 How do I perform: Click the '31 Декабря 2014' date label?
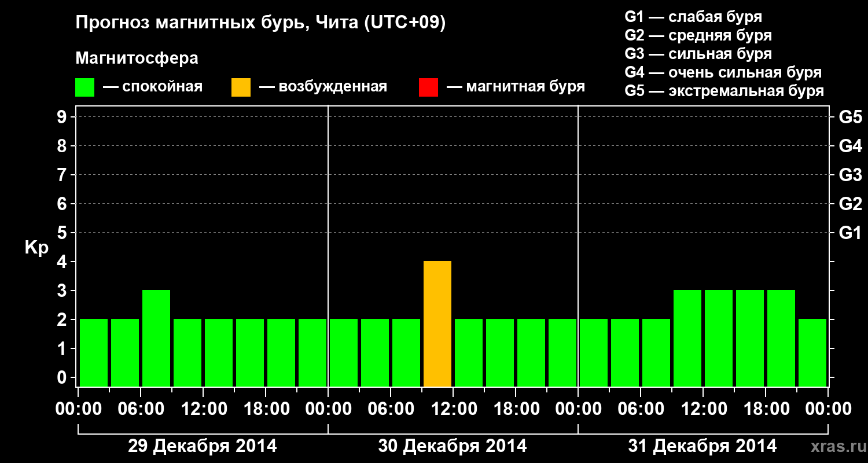703,446
